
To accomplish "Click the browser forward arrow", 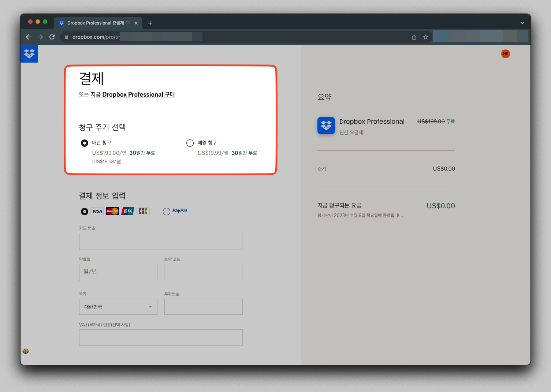I will click(40, 37).
